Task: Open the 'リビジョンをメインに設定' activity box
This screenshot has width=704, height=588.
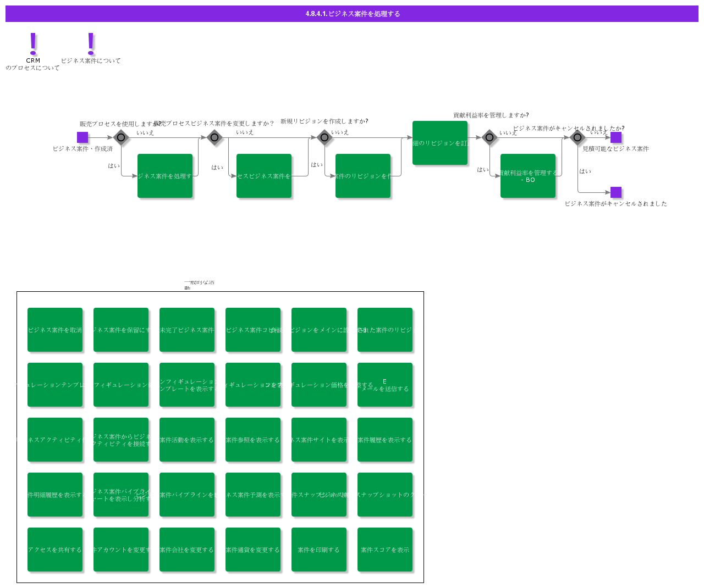Action: coord(319,330)
